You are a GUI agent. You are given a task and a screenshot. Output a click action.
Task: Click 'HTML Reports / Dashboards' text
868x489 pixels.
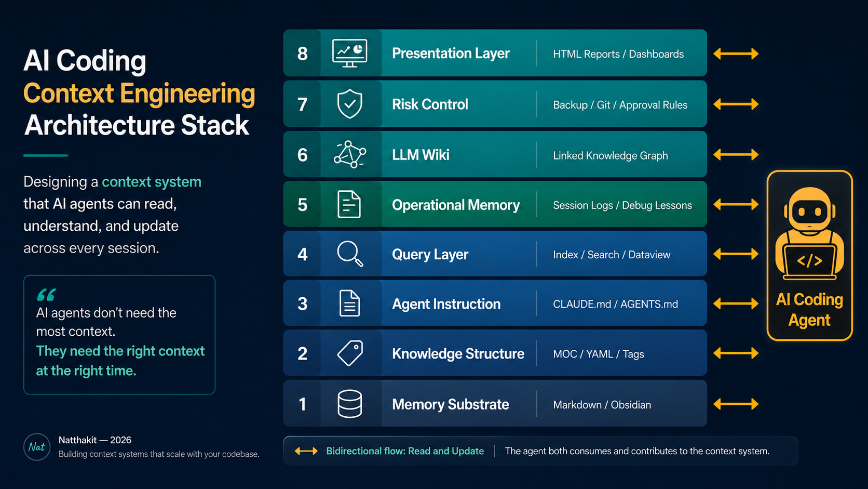[618, 54]
